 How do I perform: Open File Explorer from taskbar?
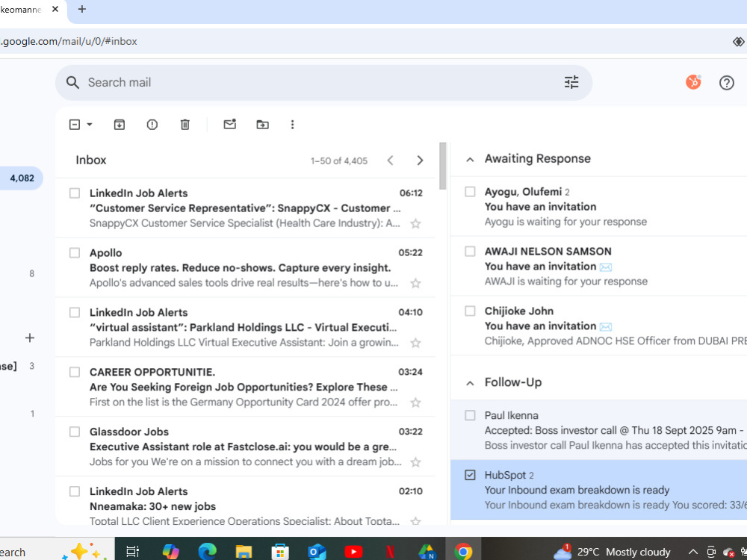(244, 552)
